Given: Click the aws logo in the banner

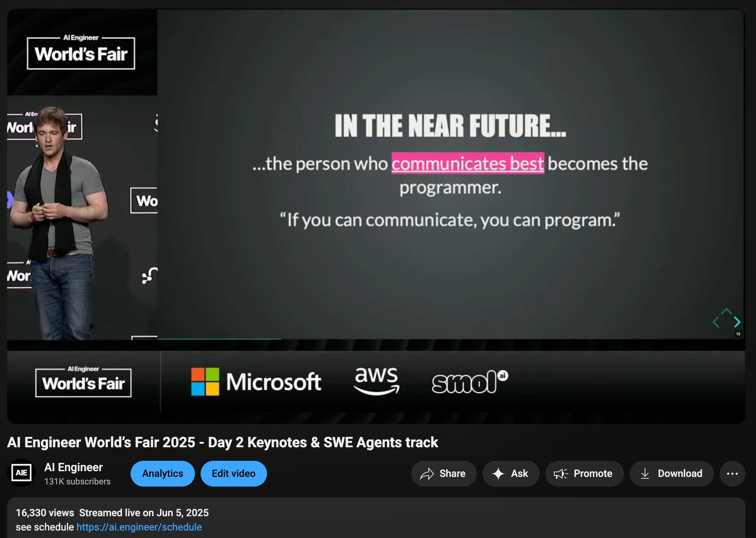Looking at the screenshot, I should coord(376,381).
